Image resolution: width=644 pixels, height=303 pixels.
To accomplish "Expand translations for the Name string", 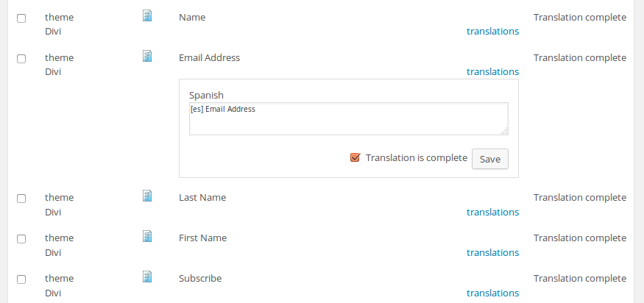I will tap(492, 32).
